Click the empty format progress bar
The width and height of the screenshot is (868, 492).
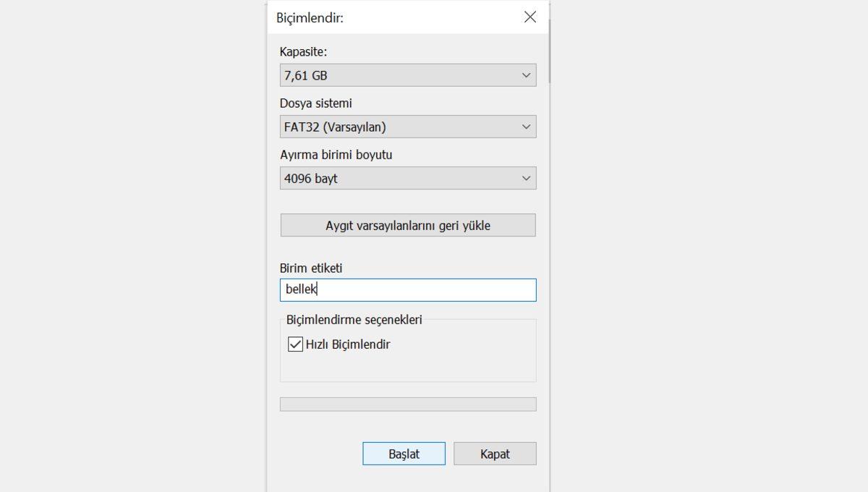pos(408,404)
